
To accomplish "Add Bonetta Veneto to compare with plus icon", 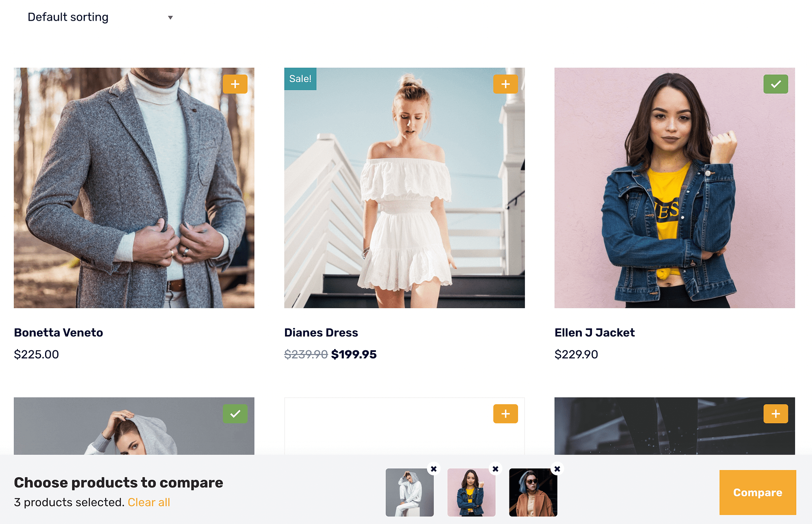I will point(235,84).
